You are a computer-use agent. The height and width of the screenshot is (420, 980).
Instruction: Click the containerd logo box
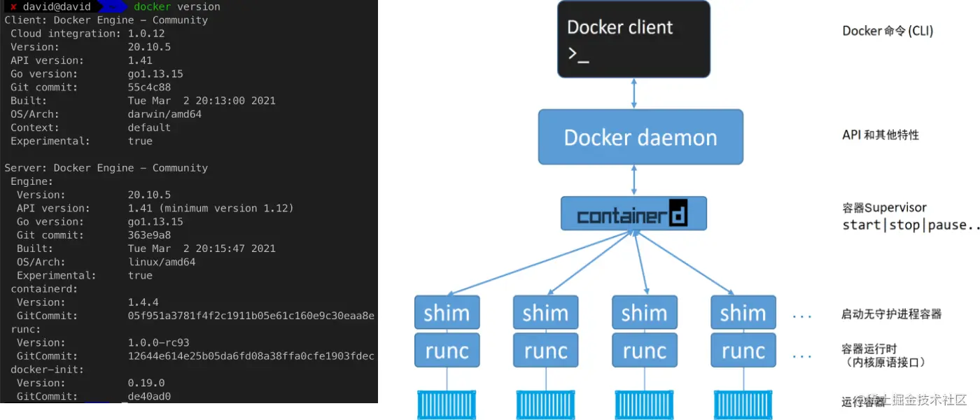click(633, 213)
